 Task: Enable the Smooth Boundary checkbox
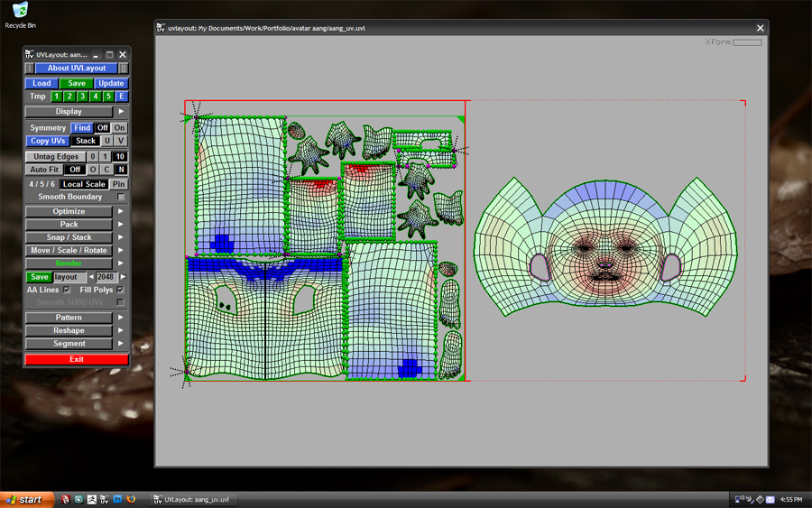(121, 197)
